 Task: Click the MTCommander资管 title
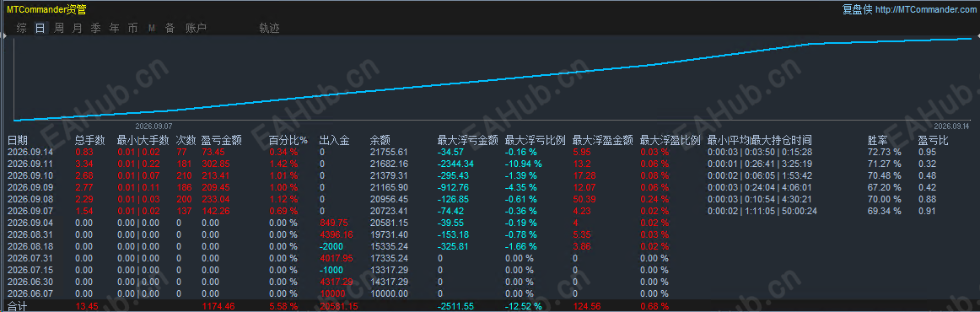pyautogui.click(x=47, y=9)
